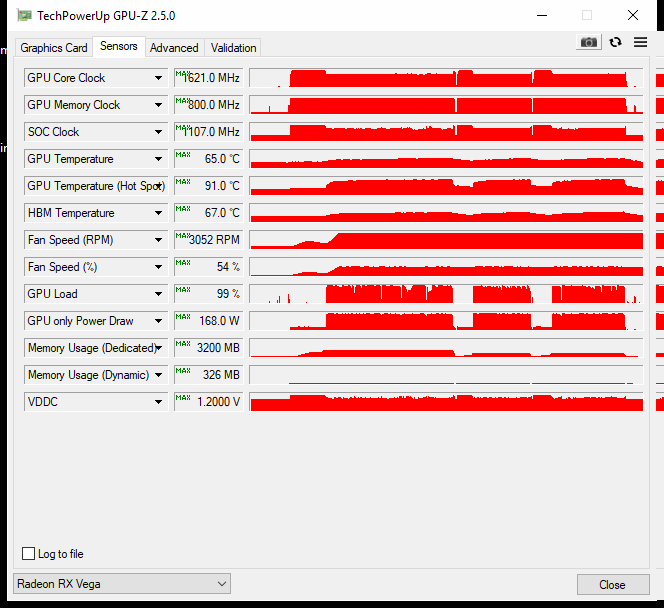Click the HBM Temperature history graph
664x608 pixels.
tap(446, 213)
